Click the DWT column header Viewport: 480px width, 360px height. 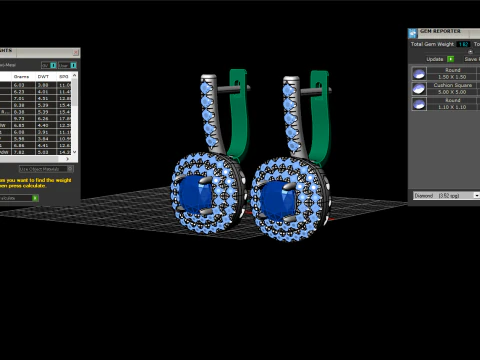pyautogui.click(x=43, y=77)
